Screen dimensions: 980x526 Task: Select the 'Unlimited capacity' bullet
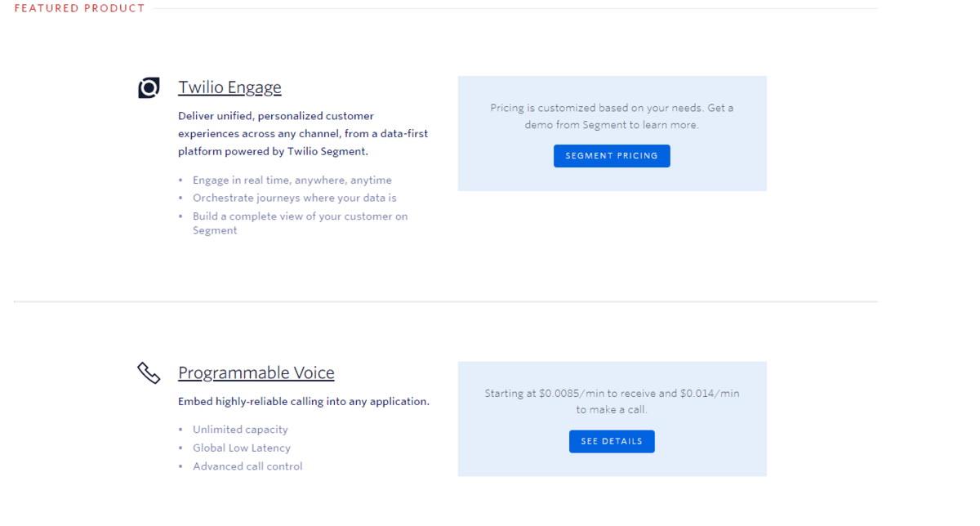[x=240, y=430]
